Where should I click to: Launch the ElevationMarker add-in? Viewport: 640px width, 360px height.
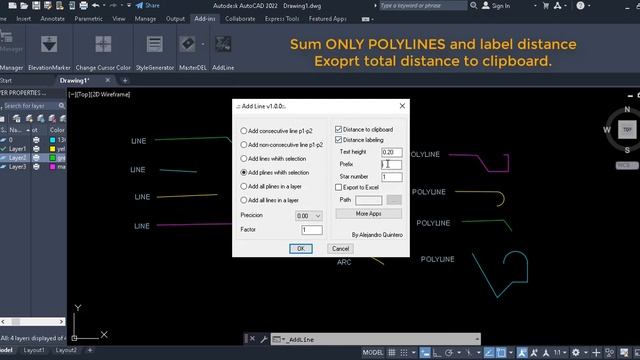[49, 44]
